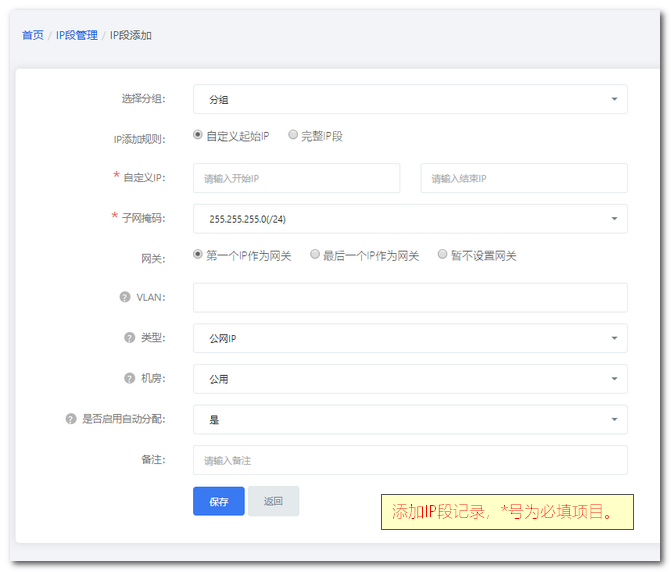
Task: Click the 返回 button
Action: [273, 501]
